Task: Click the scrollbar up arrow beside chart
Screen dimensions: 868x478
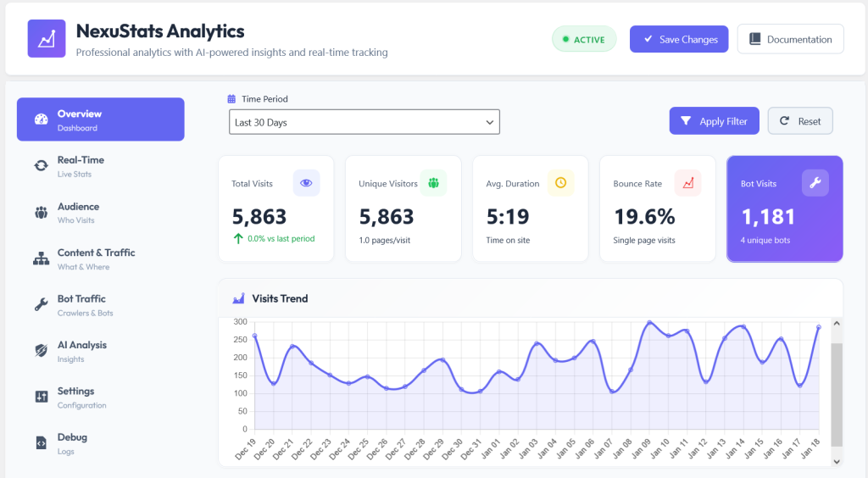Action: pos(837,323)
